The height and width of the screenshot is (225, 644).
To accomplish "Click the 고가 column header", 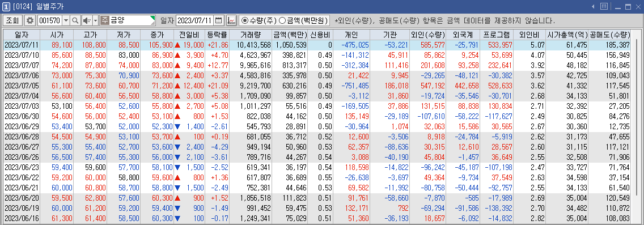I will pyautogui.click(x=90, y=35).
